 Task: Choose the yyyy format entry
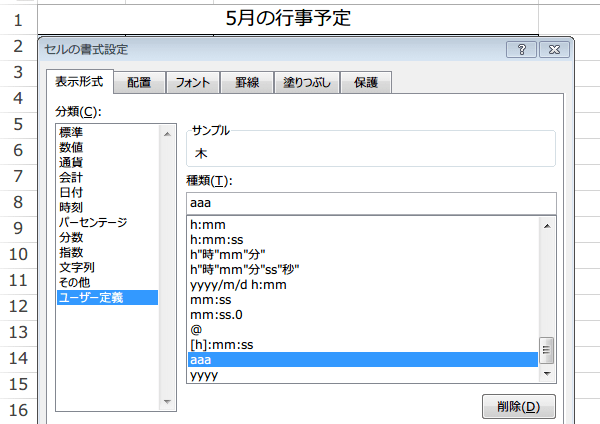click(363, 375)
